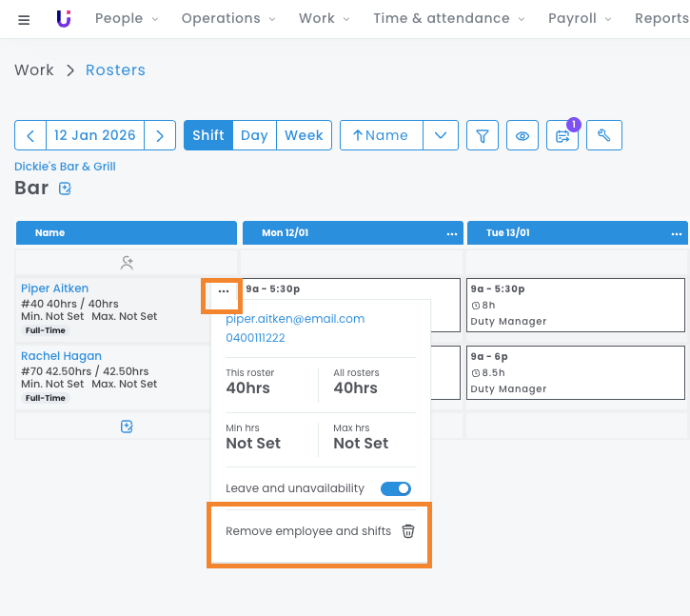Go to previous date with left arrow
The height and width of the screenshot is (616, 690).
30,135
